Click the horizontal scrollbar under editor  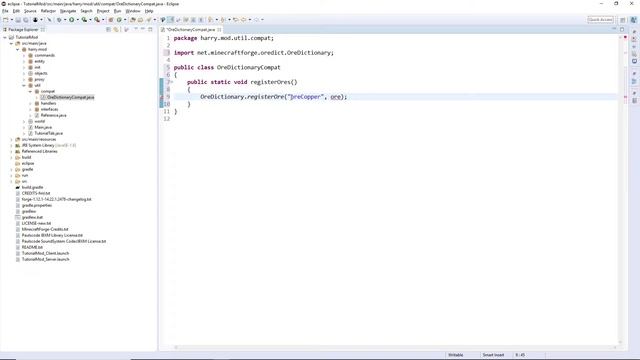click(396, 347)
